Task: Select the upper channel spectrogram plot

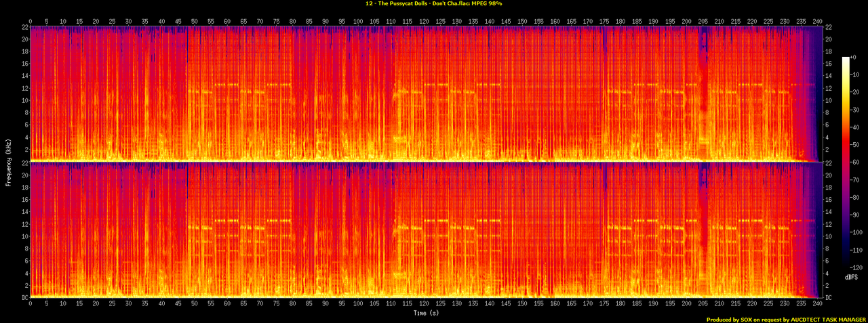Action: (x=425, y=93)
